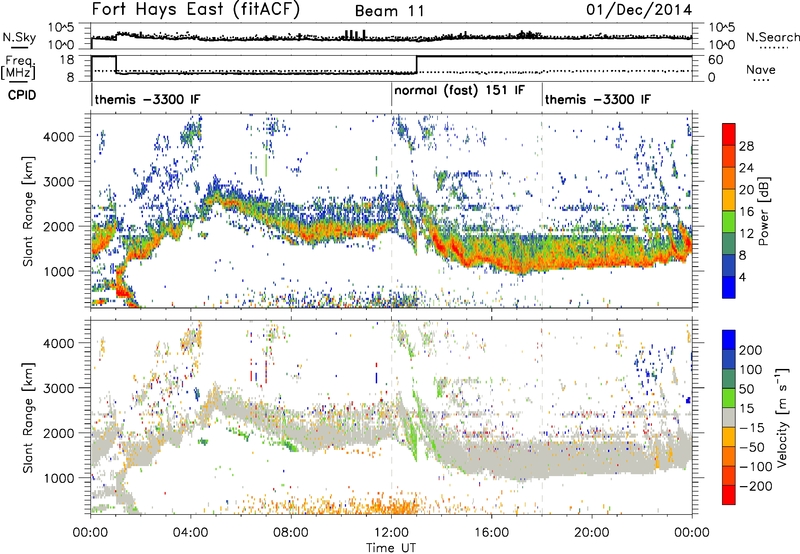Viewport: 800px width, 554px height.
Task: Click the 'N.Sky' legend label
Action: (19, 37)
